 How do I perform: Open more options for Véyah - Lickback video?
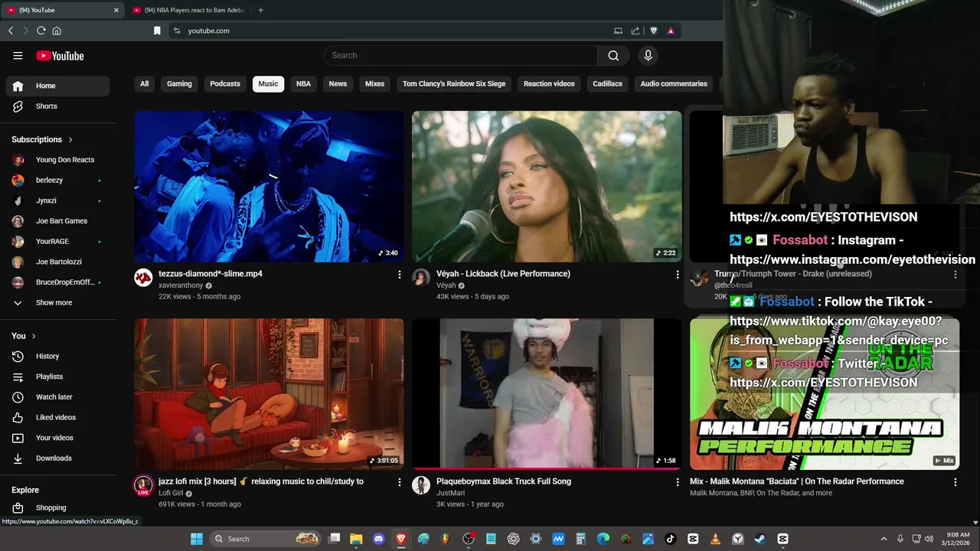coord(677,274)
